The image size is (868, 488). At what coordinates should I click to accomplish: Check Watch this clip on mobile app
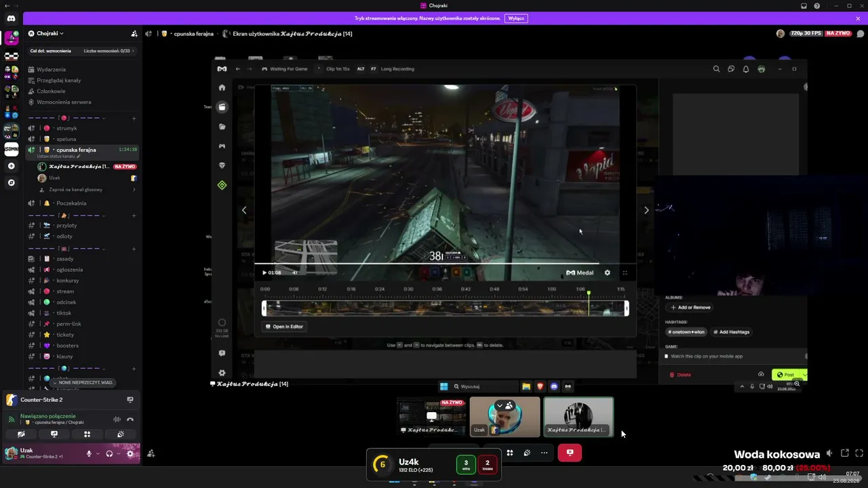pyautogui.click(x=667, y=356)
